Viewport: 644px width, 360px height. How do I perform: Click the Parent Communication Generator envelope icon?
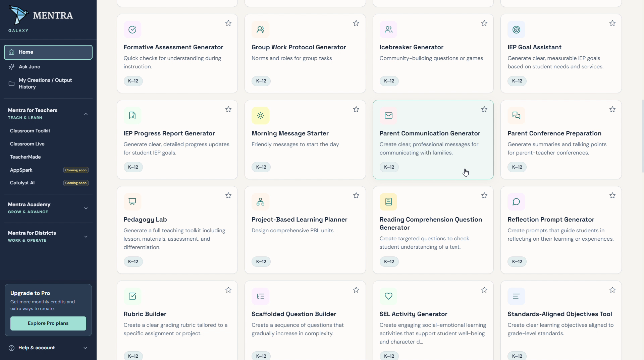388,116
